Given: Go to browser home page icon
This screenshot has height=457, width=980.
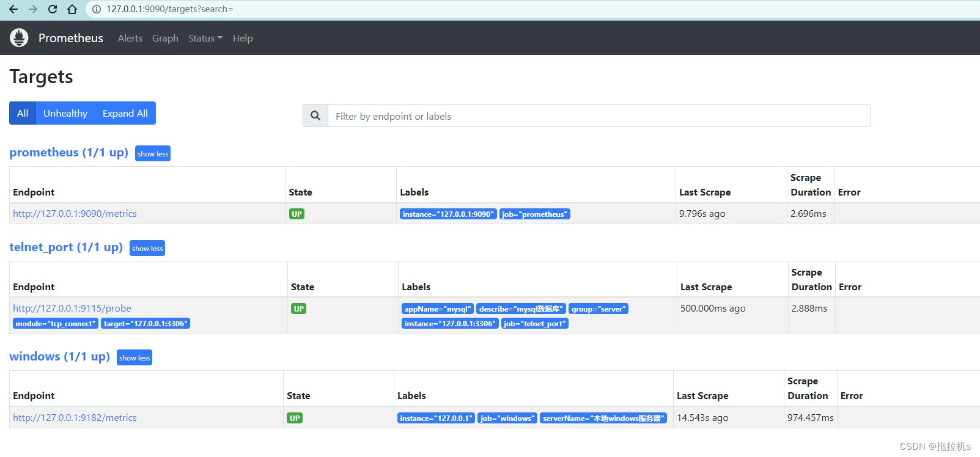Looking at the screenshot, I should pos(72,9).
